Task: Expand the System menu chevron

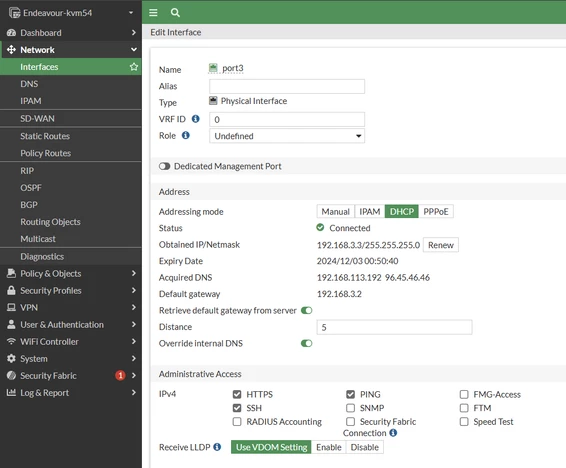Action: pos(134,359)
